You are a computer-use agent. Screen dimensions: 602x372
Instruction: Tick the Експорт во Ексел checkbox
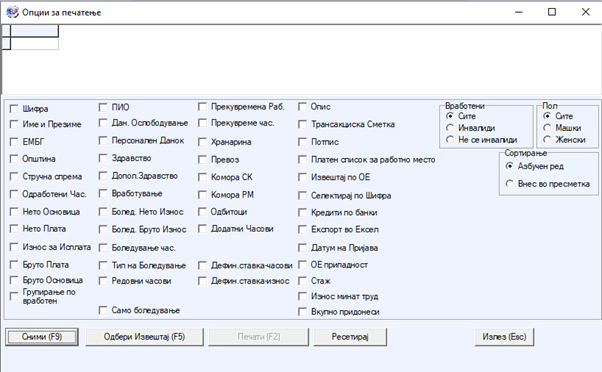(303, 230)
